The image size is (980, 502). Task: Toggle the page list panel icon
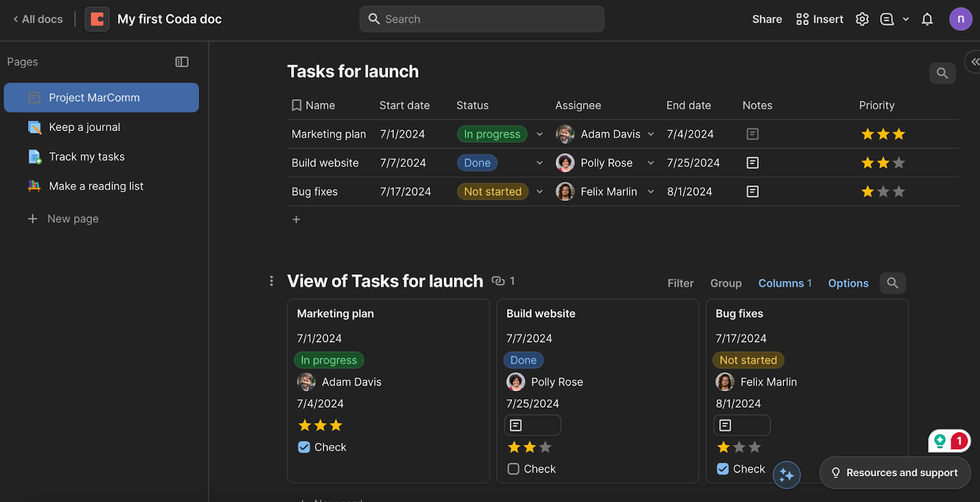click(x=182, y=62)
